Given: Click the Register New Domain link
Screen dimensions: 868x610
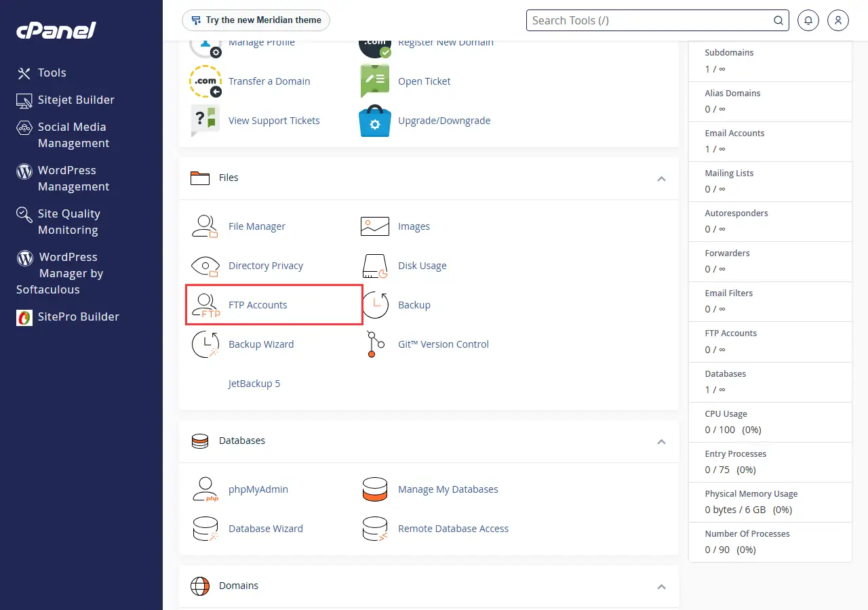Looking at the screenshot, I should [x=446, y=42].
